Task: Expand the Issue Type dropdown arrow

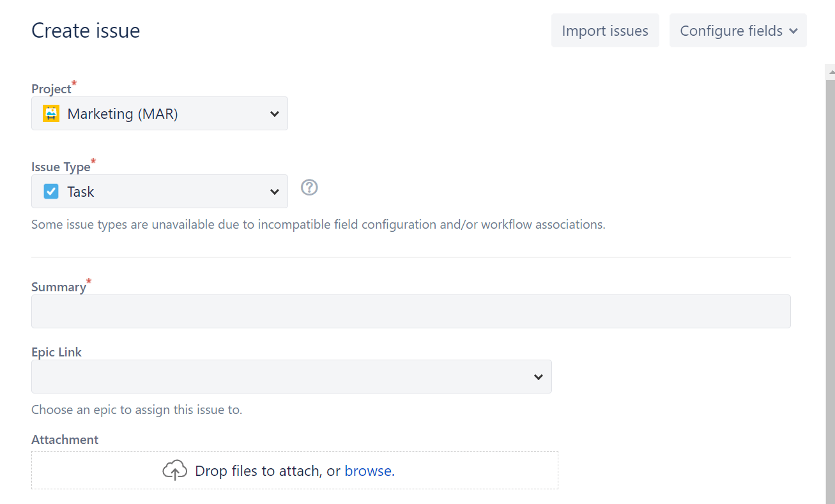Action: click(275, 192)
